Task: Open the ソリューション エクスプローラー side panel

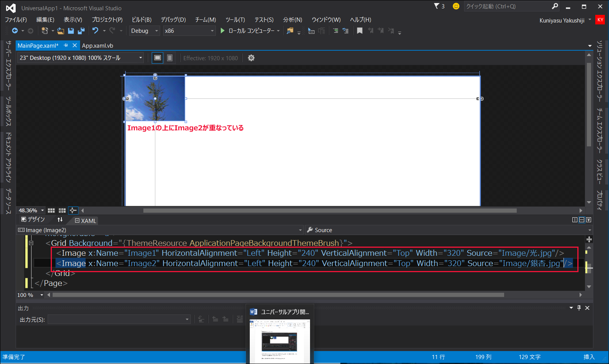Action: (x=599, y=71)
